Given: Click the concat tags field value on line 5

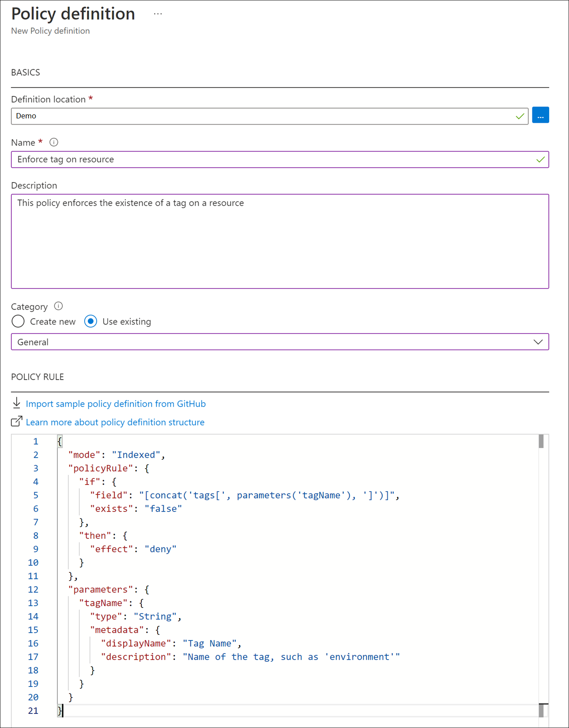Looking at the screenshot, I should point(267,495).
